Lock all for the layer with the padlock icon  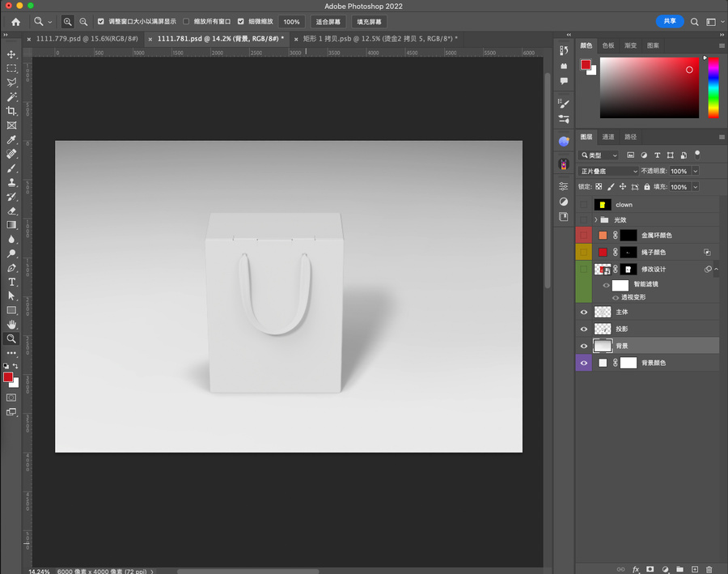coord(647,187)
